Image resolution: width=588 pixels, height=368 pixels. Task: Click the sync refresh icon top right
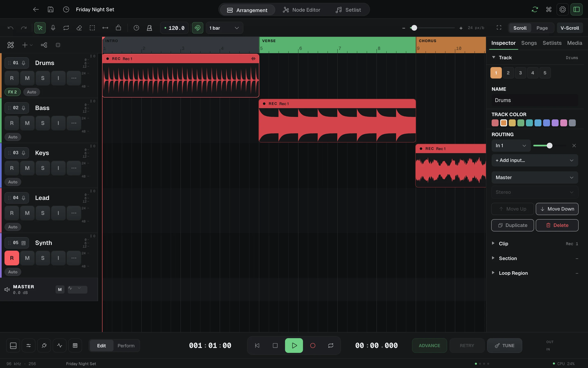click(x=535, y=9)
